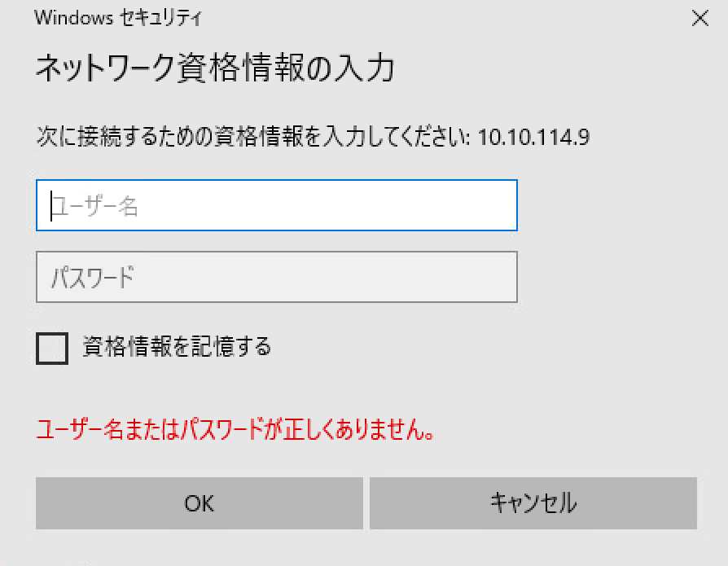
Task: Click the 次に接続するための資格情報 prompt text
Action: 252,136
